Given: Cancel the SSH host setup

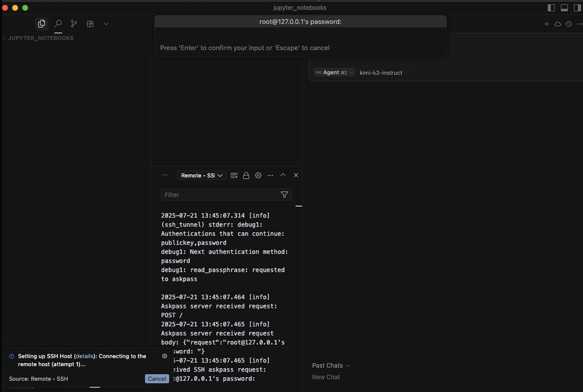Looking at the screenshot, I should click(x=157, y=378).
